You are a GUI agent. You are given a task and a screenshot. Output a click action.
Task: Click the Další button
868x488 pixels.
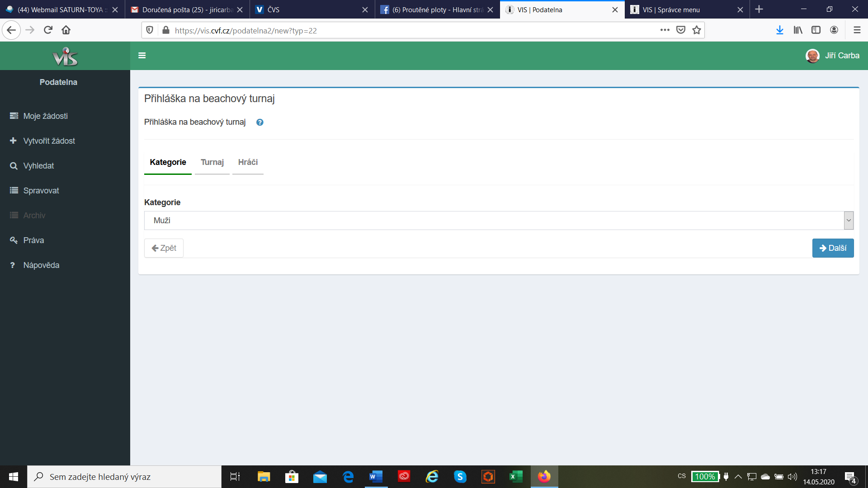[x=833, y=248]
